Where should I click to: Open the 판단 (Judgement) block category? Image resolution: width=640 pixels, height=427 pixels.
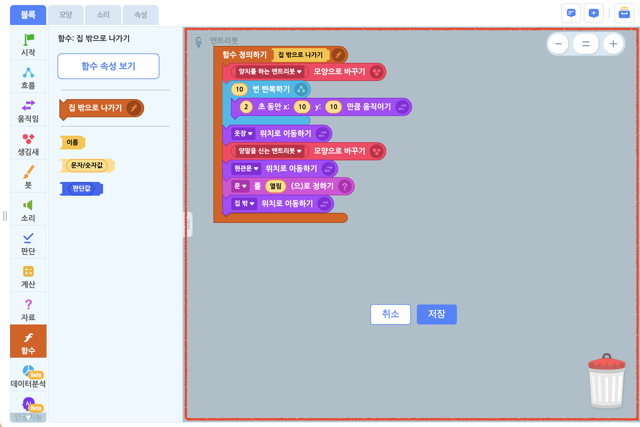click(28, 243)
